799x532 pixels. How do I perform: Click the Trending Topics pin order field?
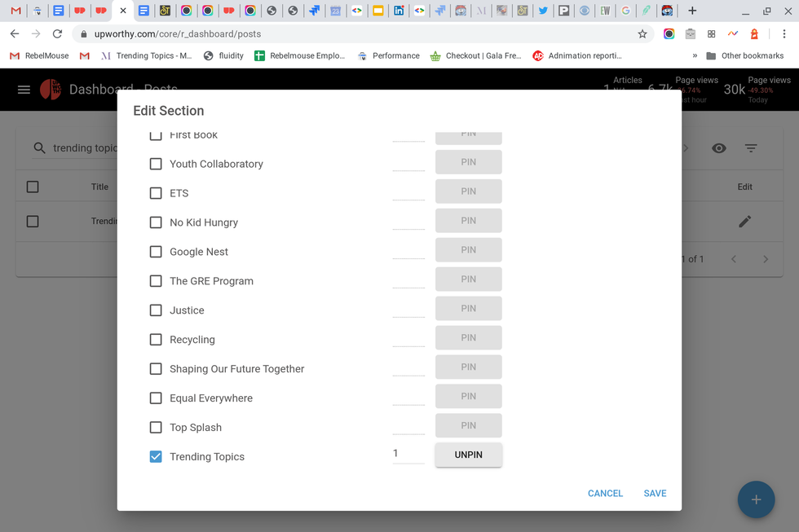[x=408, y=454]
